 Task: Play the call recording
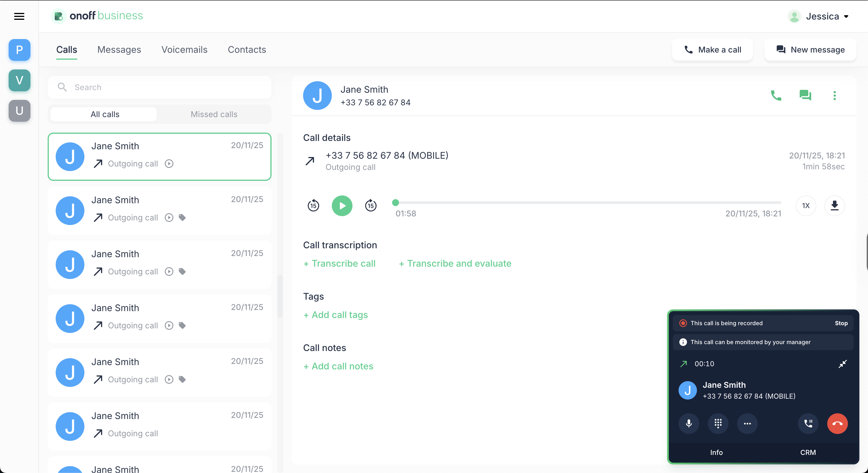tap(342, 206)
